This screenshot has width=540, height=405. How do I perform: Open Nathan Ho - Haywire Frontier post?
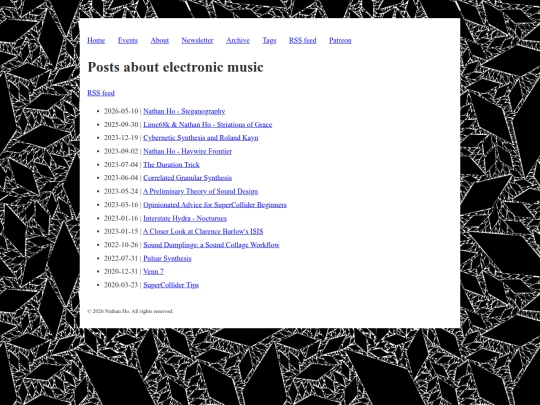(x=187, y=151)
